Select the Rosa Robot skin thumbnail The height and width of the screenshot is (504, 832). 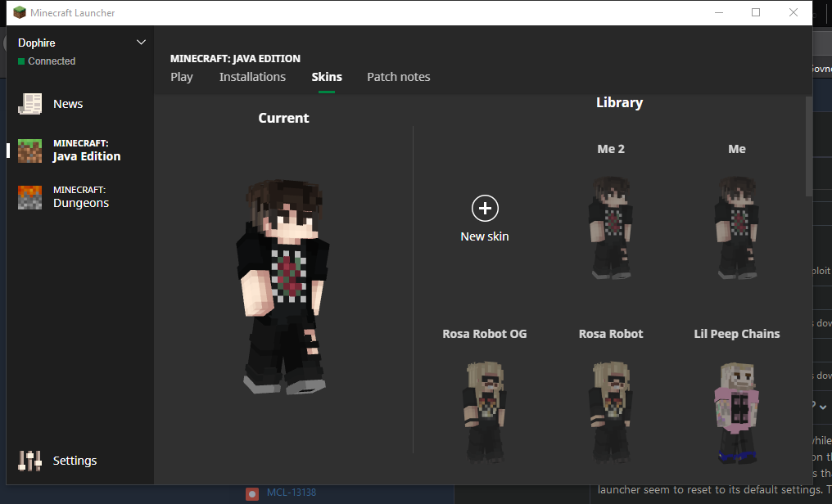tap(611, 412)
